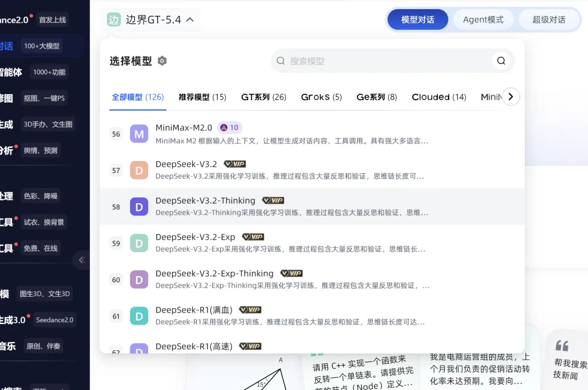588x390 pixels.
Task: Choose the DeepSeek-V3.2-Exp model name
Action: (195, 237)
